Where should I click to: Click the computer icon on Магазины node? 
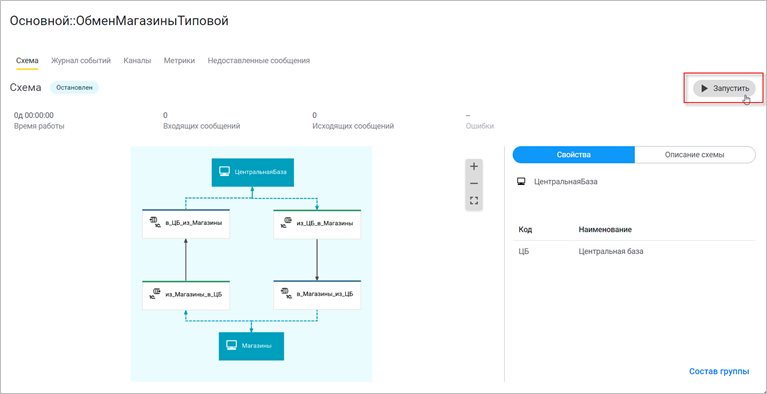pyautogui.click(x=232, y=346)
